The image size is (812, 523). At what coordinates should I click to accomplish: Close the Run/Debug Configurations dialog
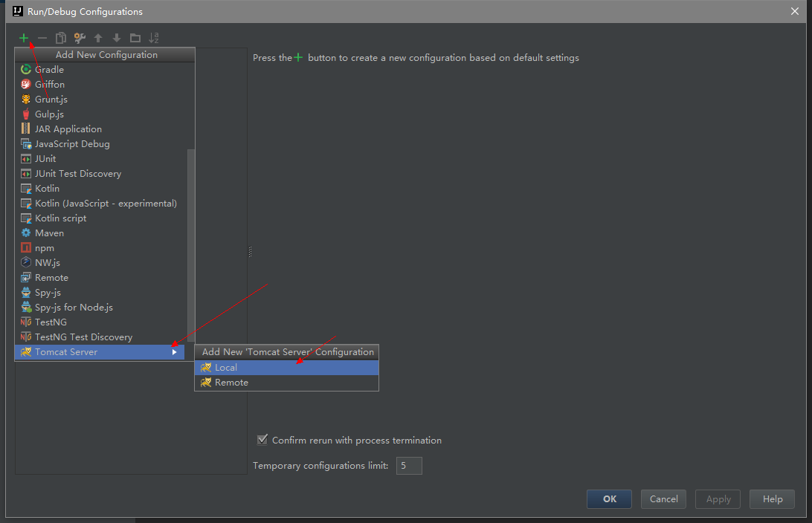795,11
